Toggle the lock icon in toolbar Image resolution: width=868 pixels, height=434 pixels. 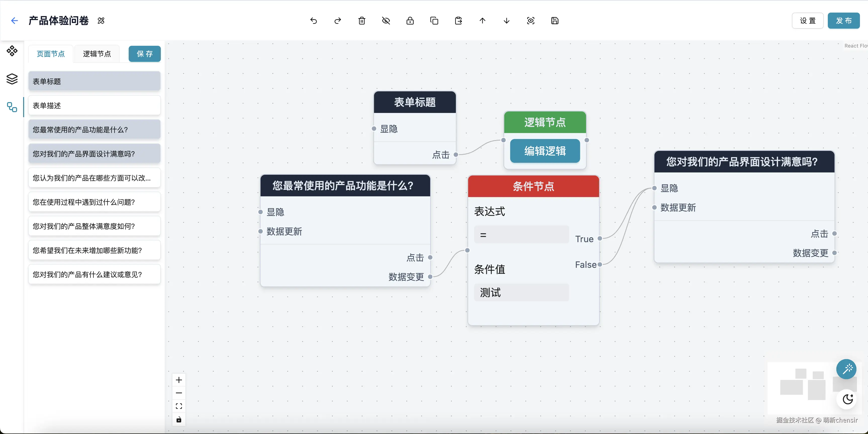pyautogui.click(x=410, y=21)
